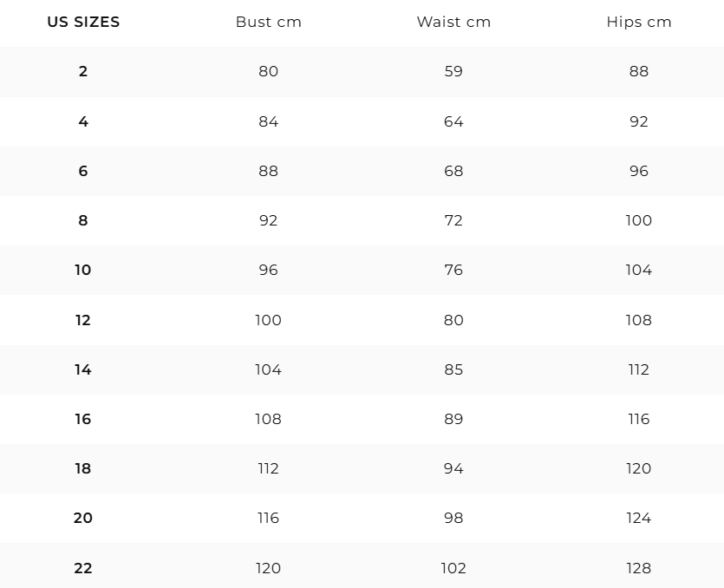This screenshot has height=588, width=724.
Task: Click the US SIZES column header
Action: pyautogui.click(x=83, y=22)
